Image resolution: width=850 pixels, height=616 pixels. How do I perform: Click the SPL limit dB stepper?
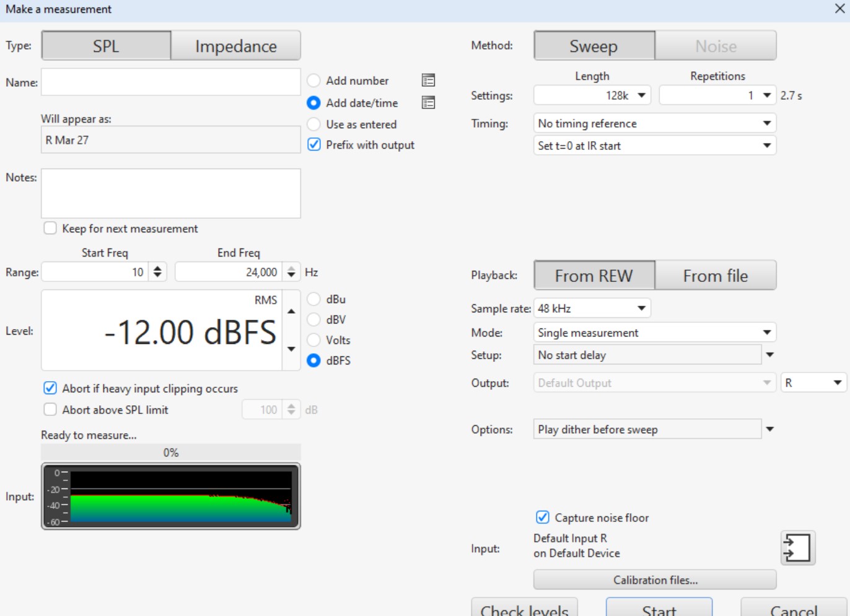tap(291, 410)
